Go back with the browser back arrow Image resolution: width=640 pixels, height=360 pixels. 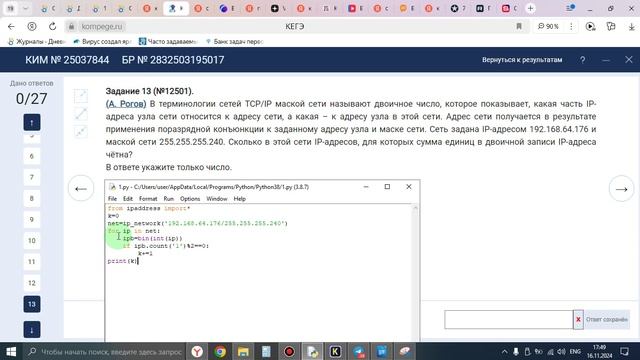tap(11, 27)
